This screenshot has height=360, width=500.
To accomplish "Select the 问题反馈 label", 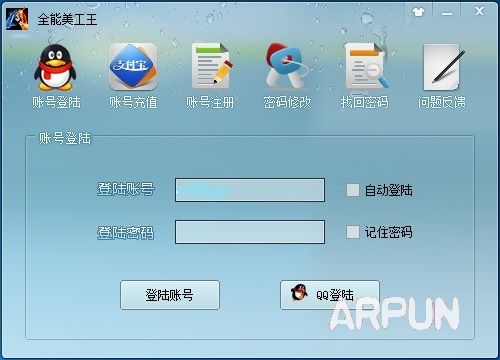I will tap(442, 102).
